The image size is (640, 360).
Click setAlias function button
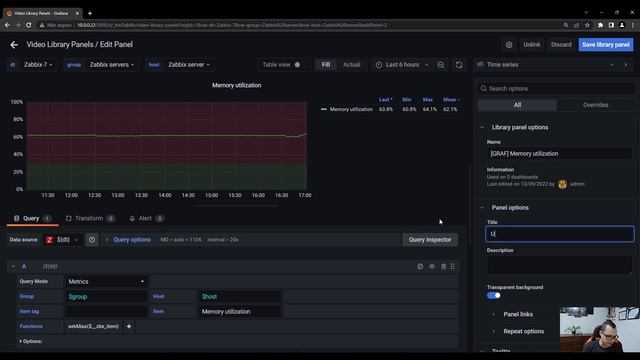[x=93, y=327]
